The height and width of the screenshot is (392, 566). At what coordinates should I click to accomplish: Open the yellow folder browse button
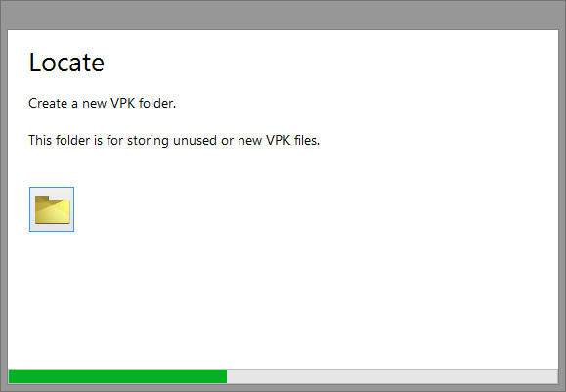pyautogui.click(x=52, y=209)
